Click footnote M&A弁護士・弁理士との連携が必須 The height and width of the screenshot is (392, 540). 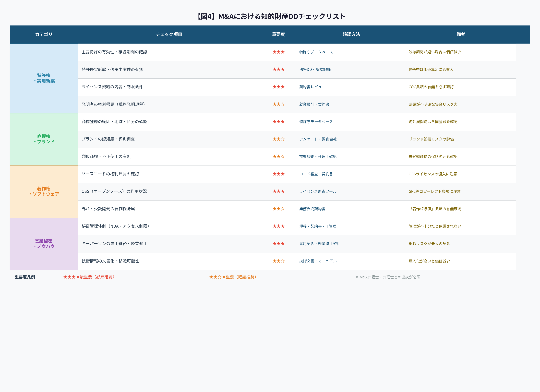point(388,277)
